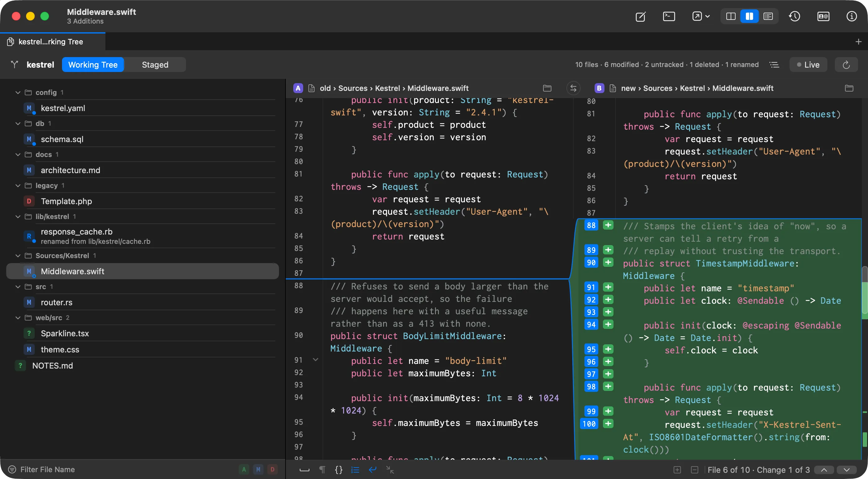Select the kestrel...rking Tree window tab
Screen dimensions: 868x479
53,42
